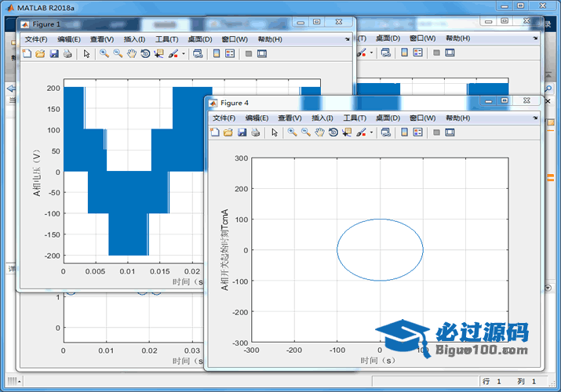Open 窗口(W) menu in Figure 4
Image resolution: width=561 pixels, height=392 pixels.
(x=423, y=118)
